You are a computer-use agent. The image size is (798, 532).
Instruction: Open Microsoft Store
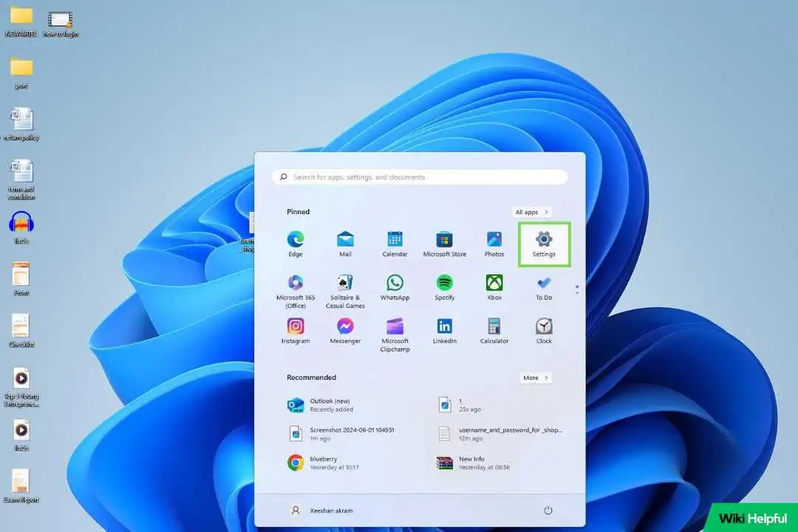pos(444,244)
